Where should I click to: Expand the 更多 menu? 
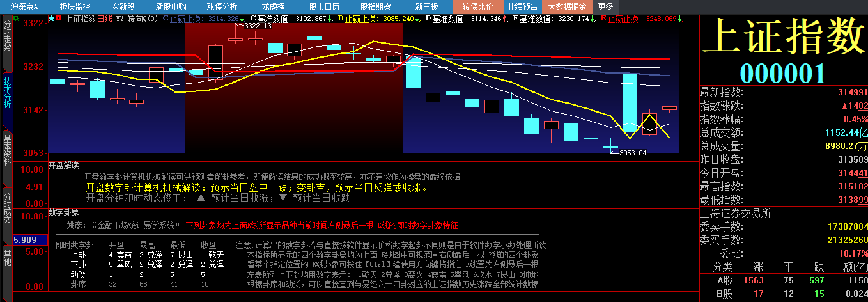[605, 6]
